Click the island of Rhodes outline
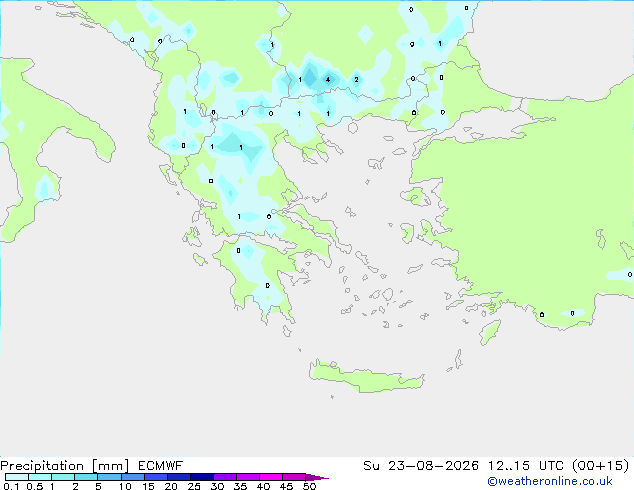634x490 pixels. coord(490,332)
